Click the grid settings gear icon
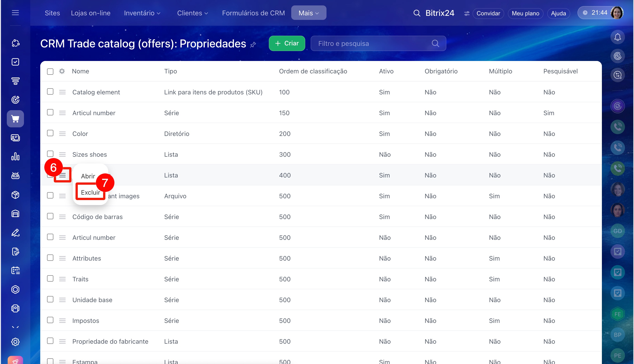634x364 pixels. 62,71
